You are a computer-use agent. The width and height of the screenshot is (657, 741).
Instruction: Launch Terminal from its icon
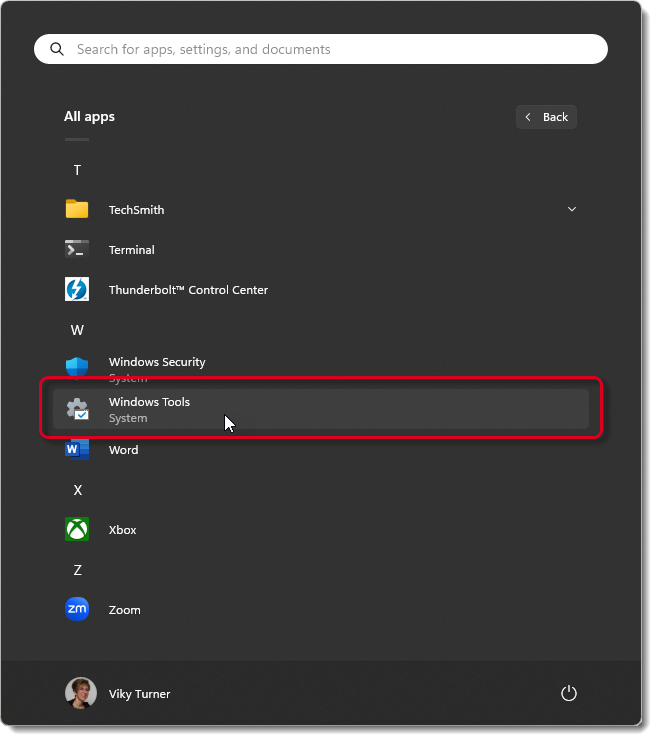pyautogui.click(x=77, y=250)
